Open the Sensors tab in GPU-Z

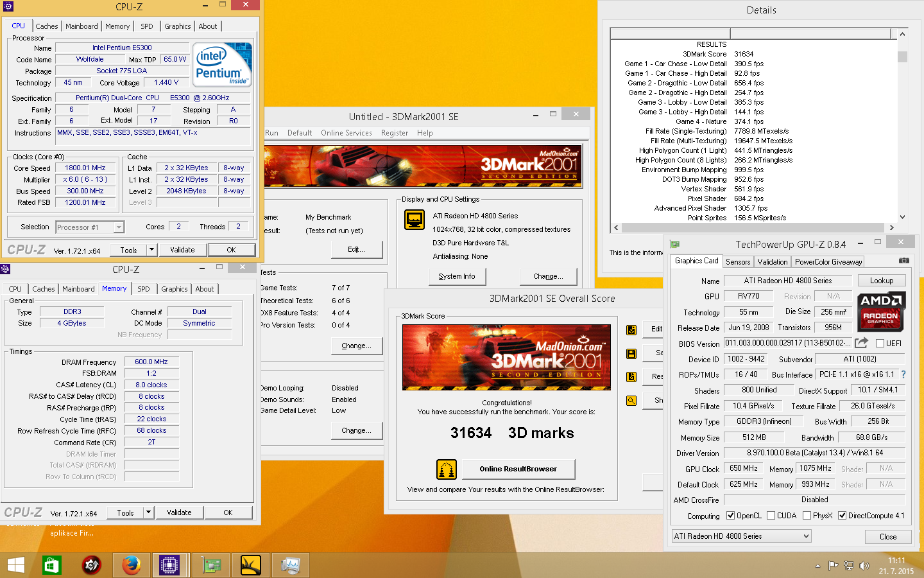coord(738,262)
